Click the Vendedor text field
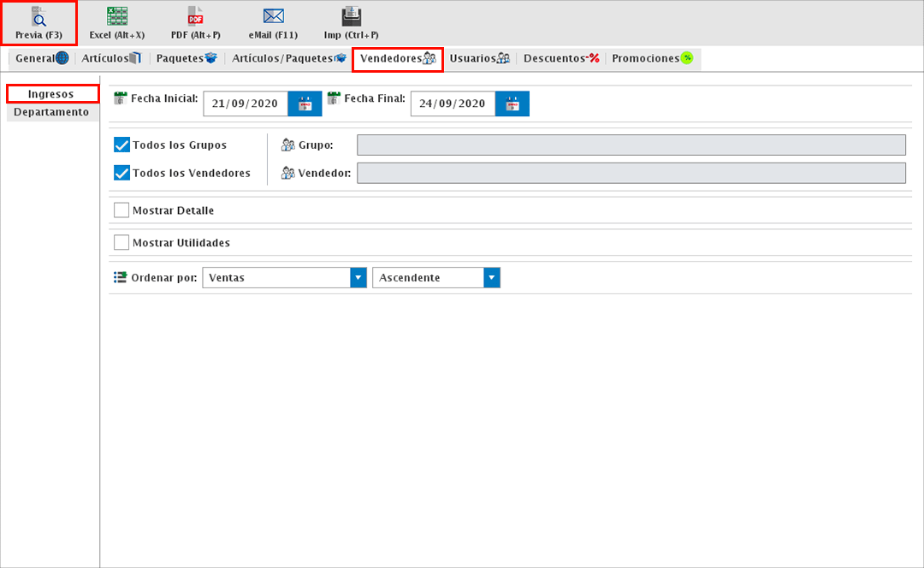This screenshot has height=568, width=924. 631,174
